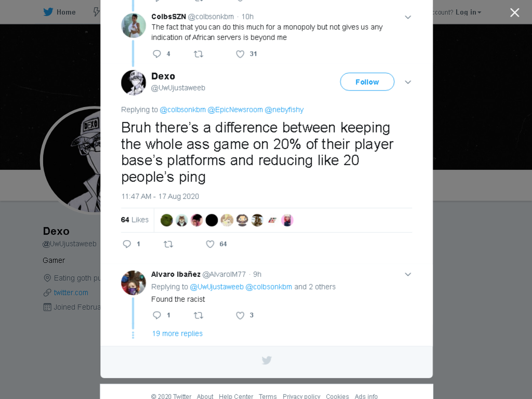Open the Log in dropdown

[x=468, y=12]
